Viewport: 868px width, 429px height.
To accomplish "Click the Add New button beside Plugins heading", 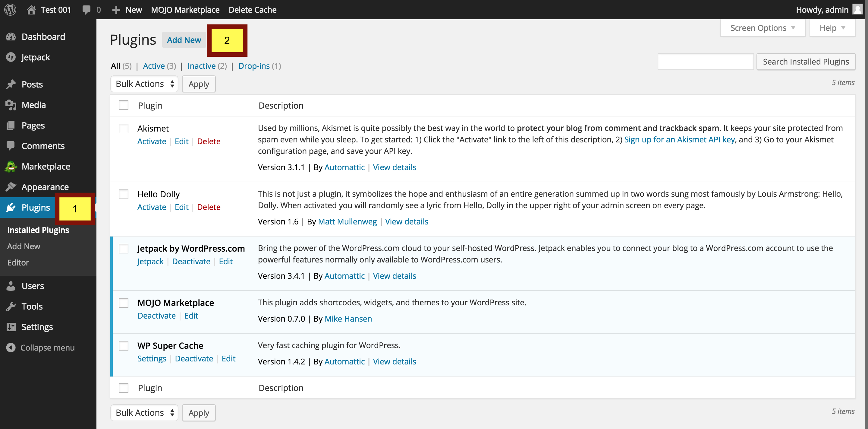I will pyautogui.click(x=184, y=40).
